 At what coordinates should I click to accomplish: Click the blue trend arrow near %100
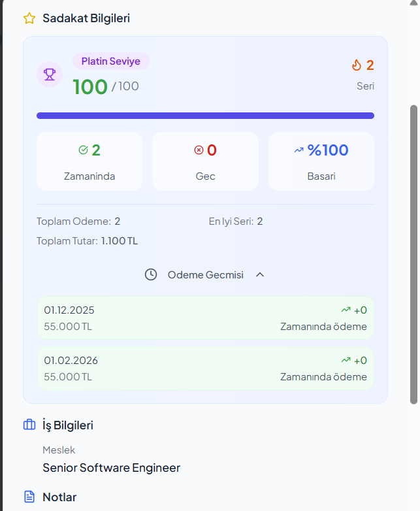pyautogui.click(x=299, y=150)
